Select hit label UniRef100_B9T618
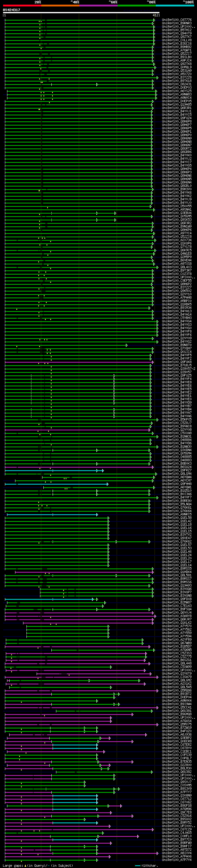The width and height of the screenshot is (197, 868). pyautogui.click(x=176, y=81)
